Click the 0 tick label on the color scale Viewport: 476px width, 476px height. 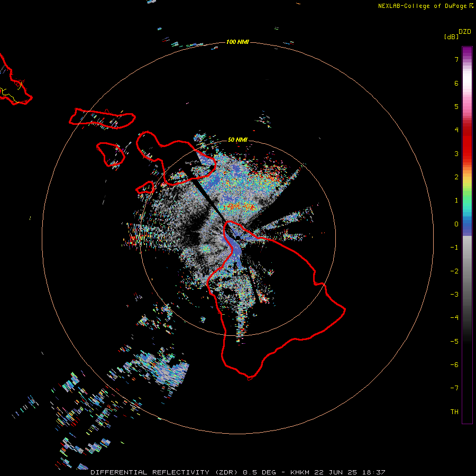(456, 224)
